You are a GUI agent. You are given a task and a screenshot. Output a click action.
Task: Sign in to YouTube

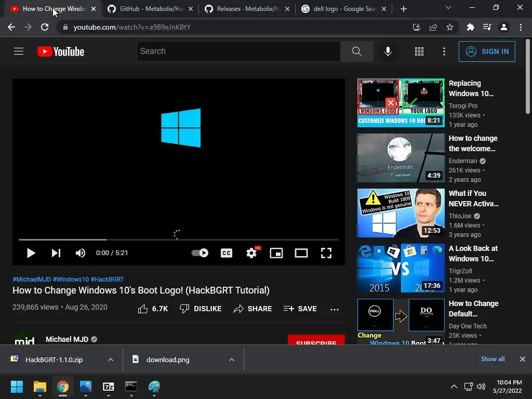(x=487, y=51)
